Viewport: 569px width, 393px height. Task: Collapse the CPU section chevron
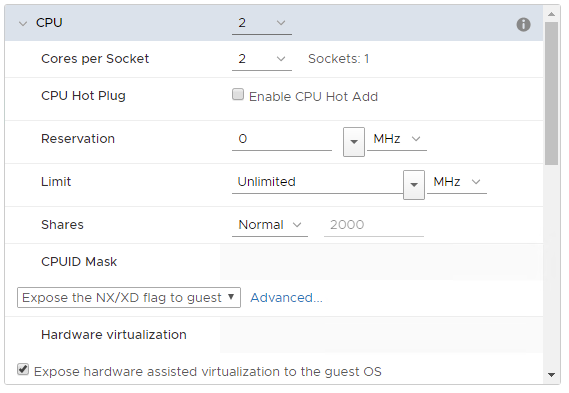coord(23,24)
